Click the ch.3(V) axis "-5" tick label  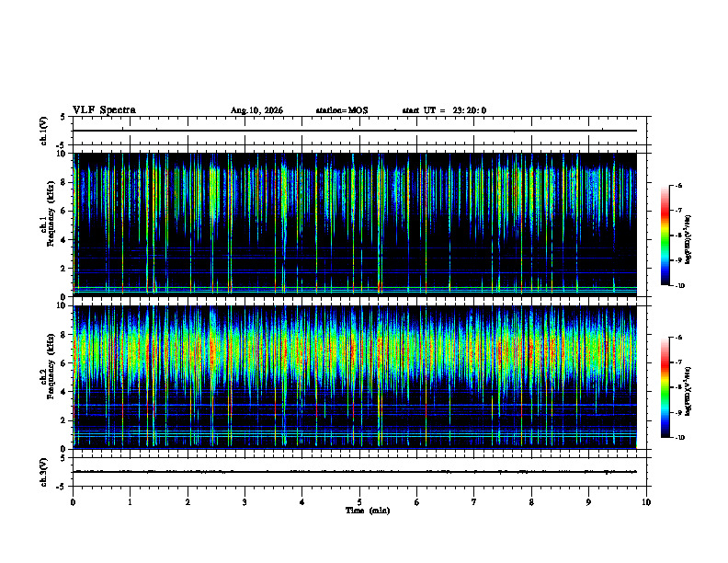[x=62, y=487]
